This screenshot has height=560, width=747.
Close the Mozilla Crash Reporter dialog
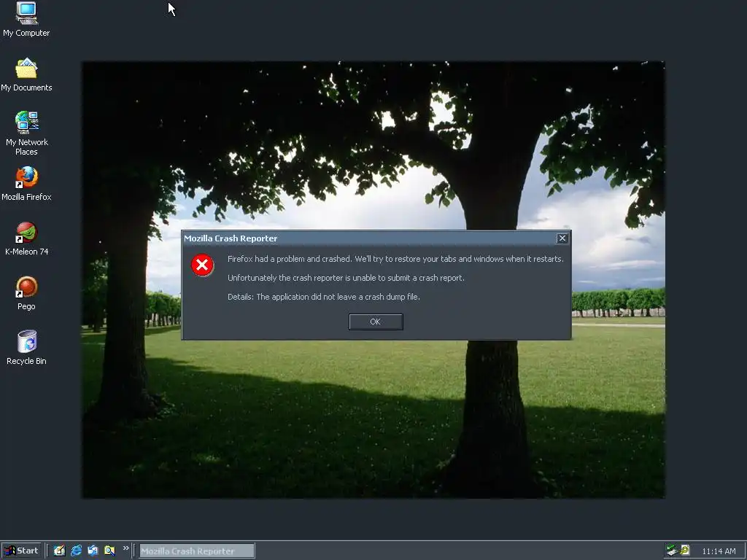click(562, 238)
